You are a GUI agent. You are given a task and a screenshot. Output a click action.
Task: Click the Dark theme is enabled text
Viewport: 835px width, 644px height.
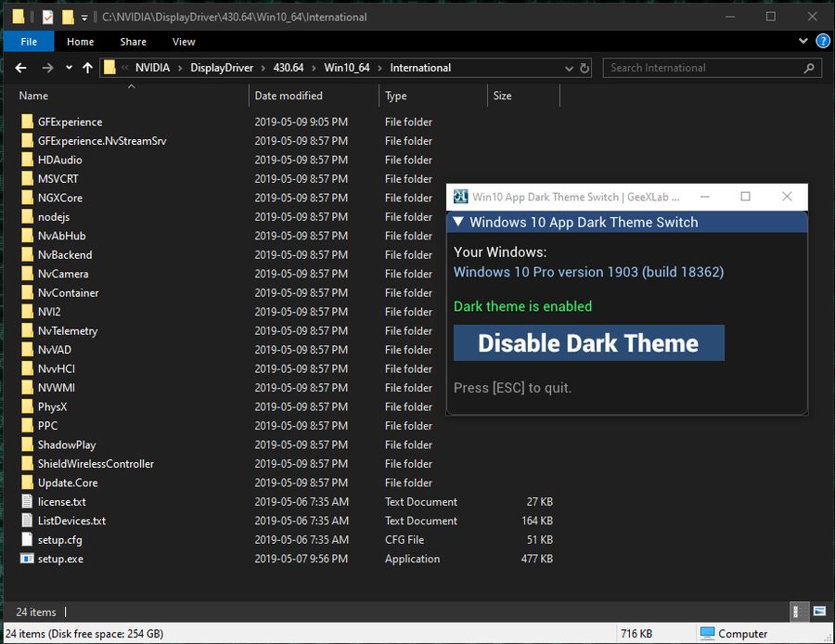(x=523, y=306)
